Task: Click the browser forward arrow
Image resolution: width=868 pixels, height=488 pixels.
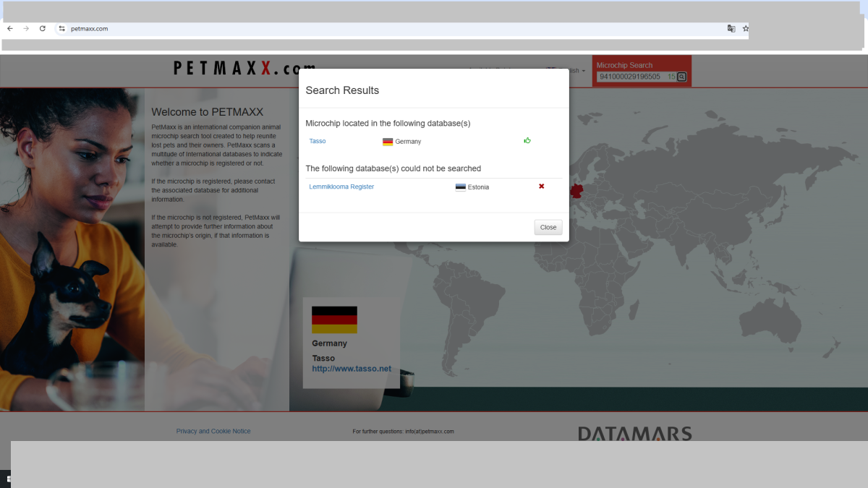Action: [x=26, y=28]
